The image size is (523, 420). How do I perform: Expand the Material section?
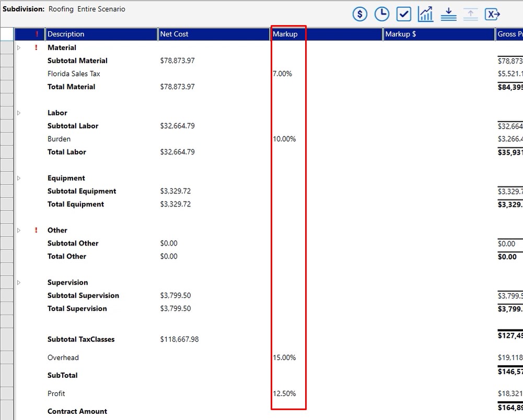click(19, 48)
